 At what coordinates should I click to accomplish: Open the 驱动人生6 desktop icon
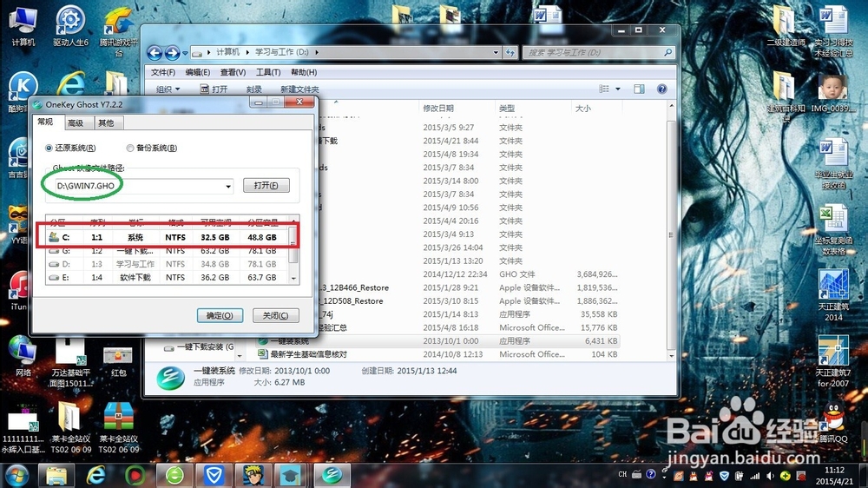coord(70,27)
